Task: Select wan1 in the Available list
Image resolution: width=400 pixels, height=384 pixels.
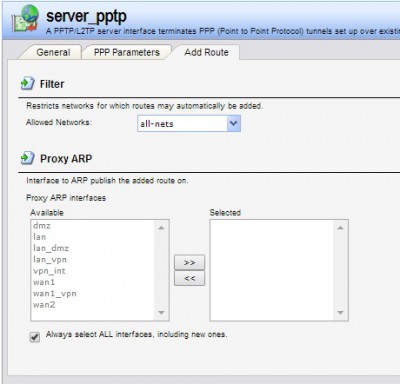Action: (44, 282)
